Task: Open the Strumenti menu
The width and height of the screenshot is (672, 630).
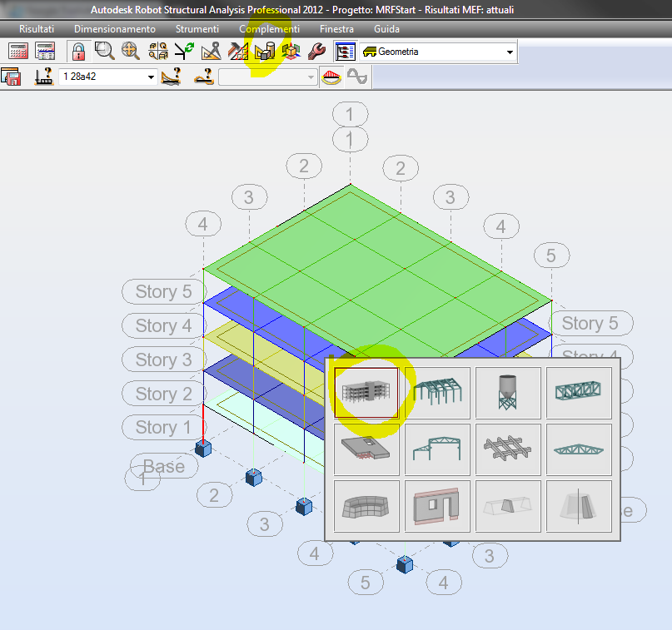Action: tap(197, 29)
